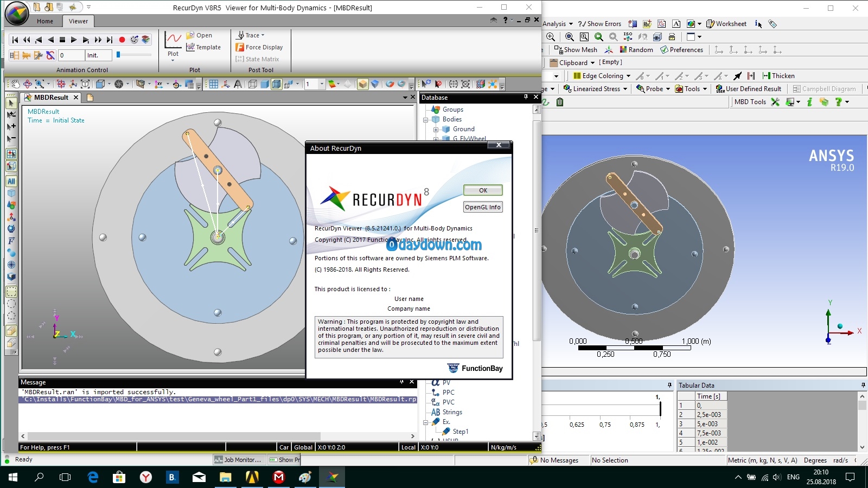Toggle the wireframe rendering mode
The height and width of the screenshot is (488, 868).
[x=253, y=84]
